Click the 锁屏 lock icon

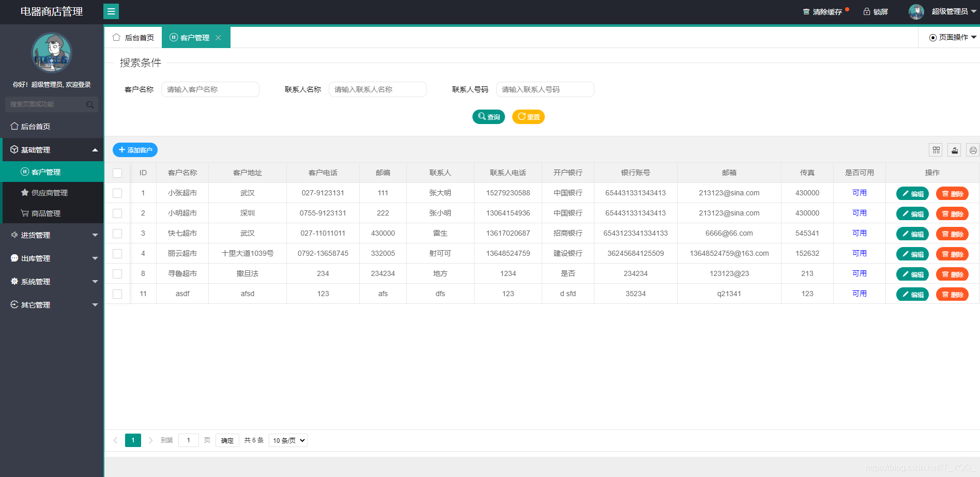(x=866, y=11)
